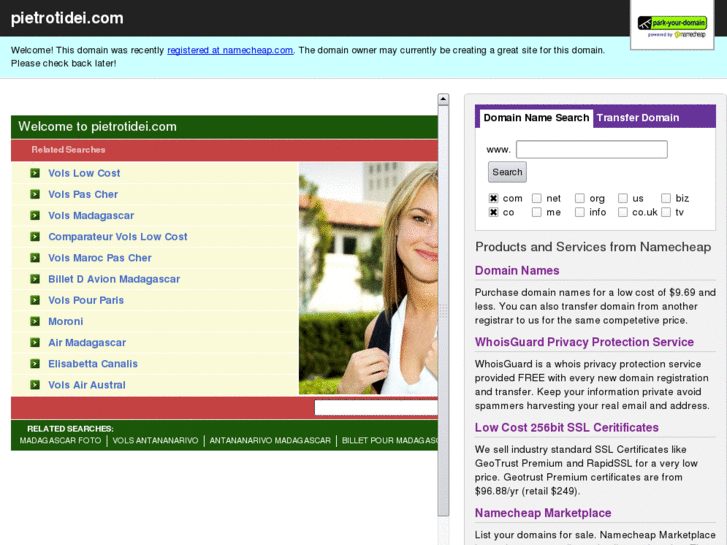Click the pietrotidei.com site title

[x=67, y=18]
